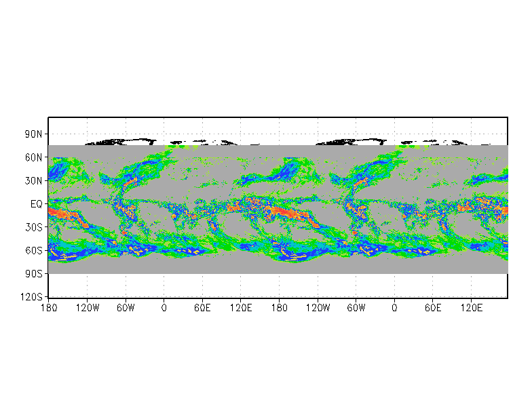This screenshot has width=532, height=415.
Task: Click the 30S latitude axis label
Action: click(33, 227)
